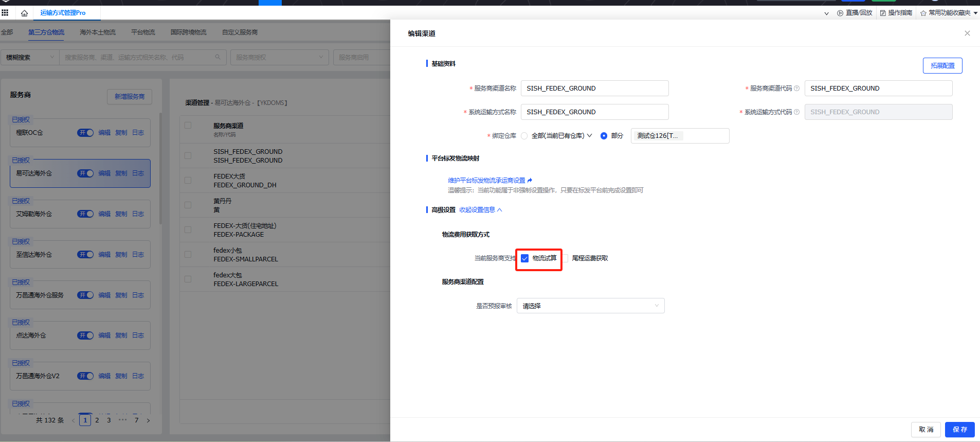The width and height of the screenshot is (980, 442).
Task: Uncheck the 物流试算 checkbox
Action: click(524, 258)
